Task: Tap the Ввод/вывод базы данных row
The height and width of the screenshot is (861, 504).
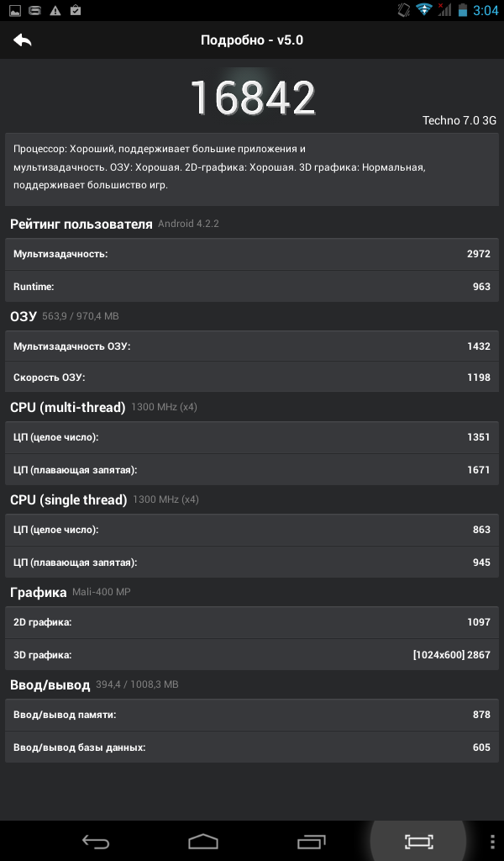Action: [x=252, y=747]
